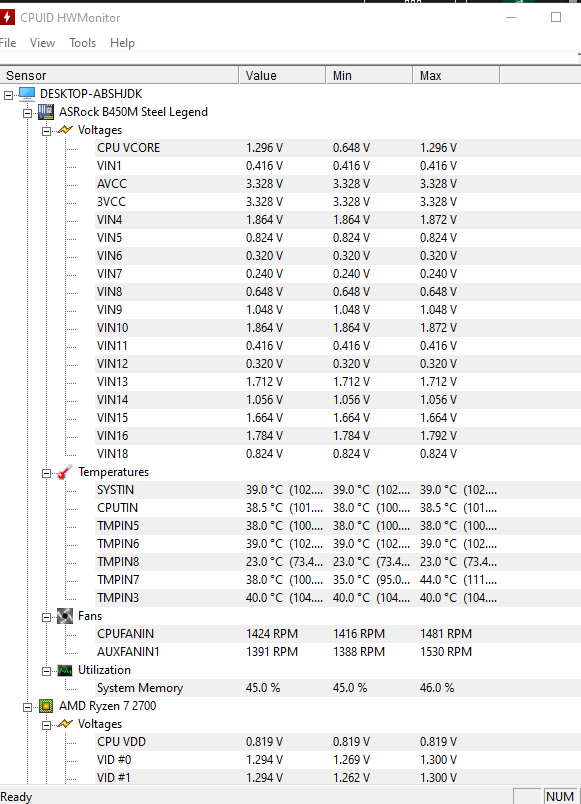Image resolution: width=581 pixels, height=804 pixels.
Task: Collapse the Temperatures group
Action: point(46,473)
